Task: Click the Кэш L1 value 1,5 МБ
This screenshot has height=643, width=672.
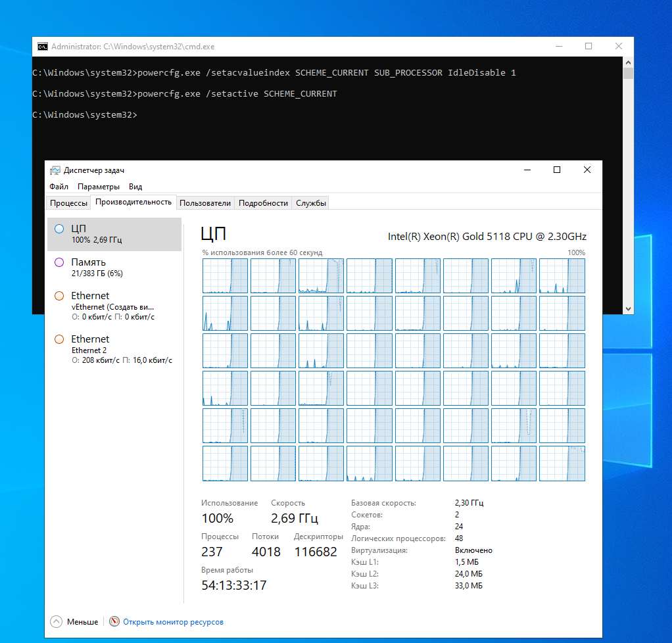Action: pyautogui.click(x=467, y=562)
